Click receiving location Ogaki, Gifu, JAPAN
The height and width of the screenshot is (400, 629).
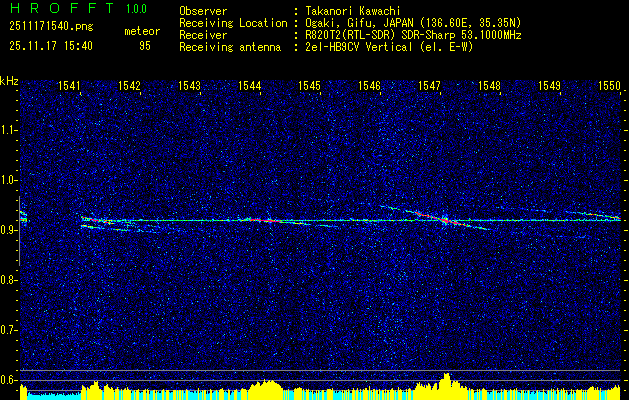[359, 23]
